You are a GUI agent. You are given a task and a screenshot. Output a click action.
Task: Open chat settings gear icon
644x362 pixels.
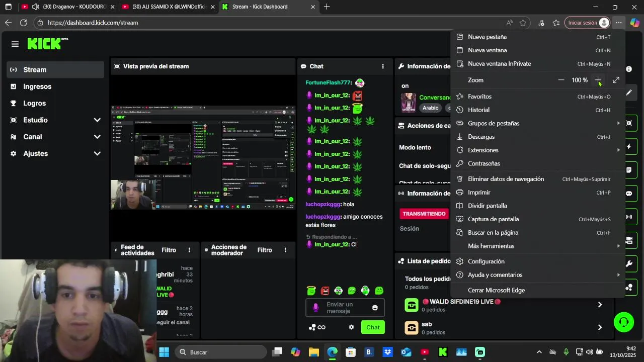coord(351,327)
